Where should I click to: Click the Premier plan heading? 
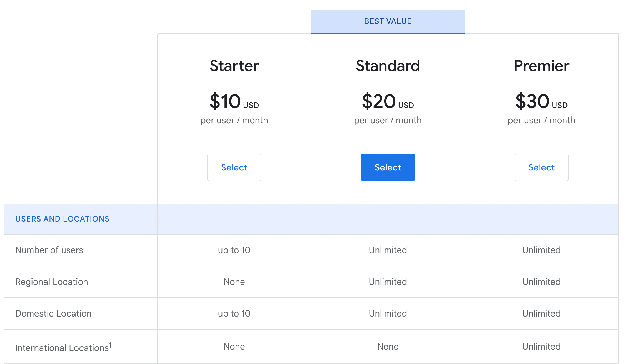coord(541,66)
